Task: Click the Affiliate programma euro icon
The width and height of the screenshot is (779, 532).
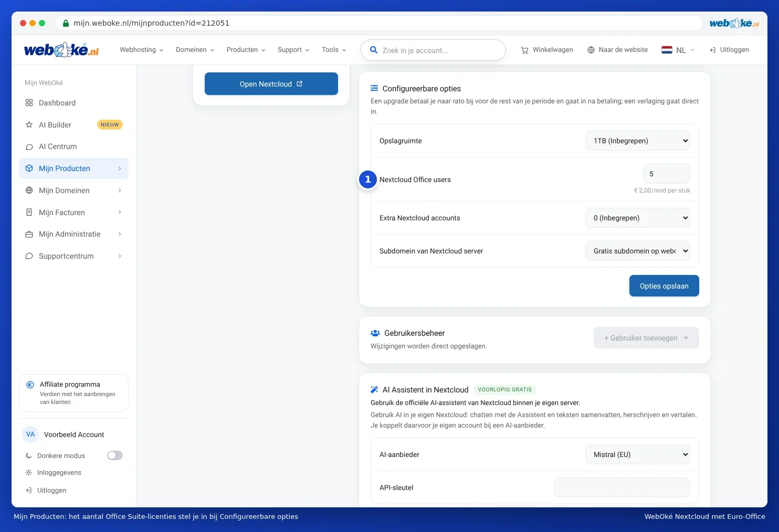Action: (30, 385)
